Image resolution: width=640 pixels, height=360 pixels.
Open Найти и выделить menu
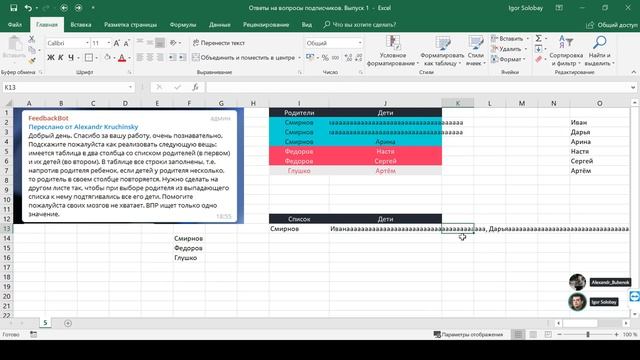(x=599, y=51)
